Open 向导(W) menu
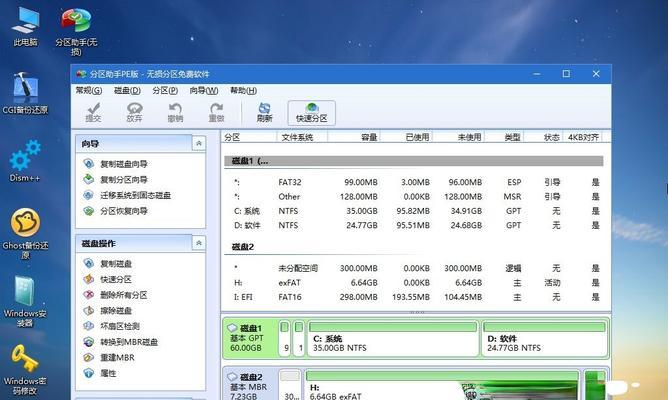This screenshot has width=668, height=400. (x=204, y=90)
